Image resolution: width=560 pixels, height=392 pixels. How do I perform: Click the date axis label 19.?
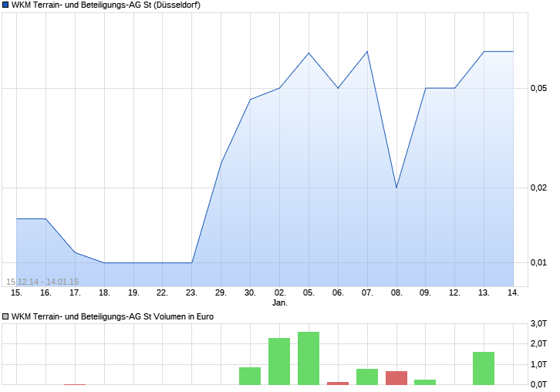tap(133, 292)
